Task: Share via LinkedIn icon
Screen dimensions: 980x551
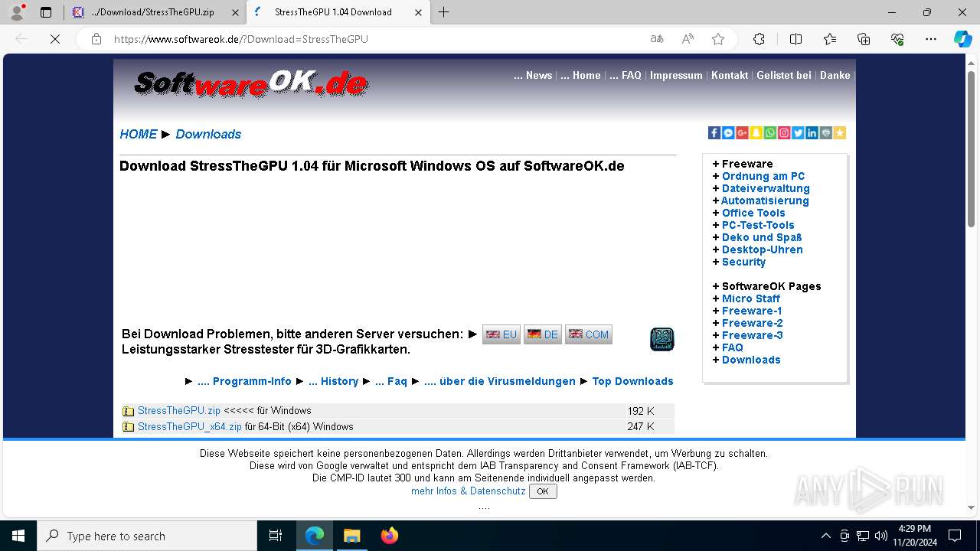Action: [x=812, y=133]
